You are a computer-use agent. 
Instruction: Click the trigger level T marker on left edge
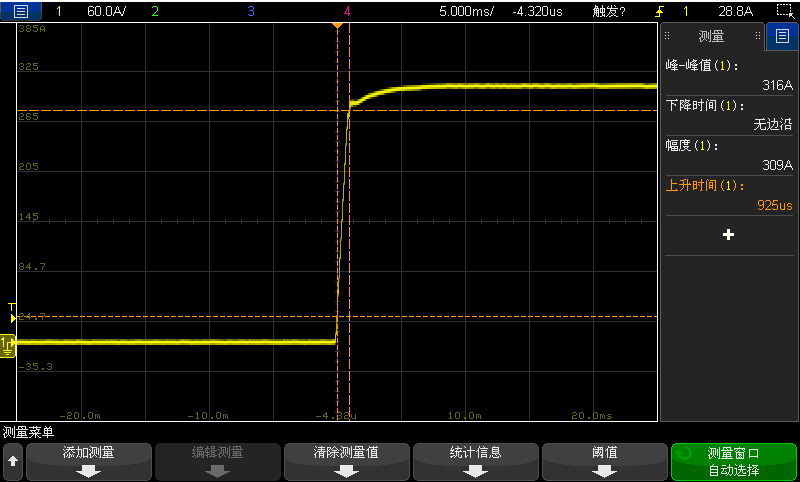pos(12,311)
